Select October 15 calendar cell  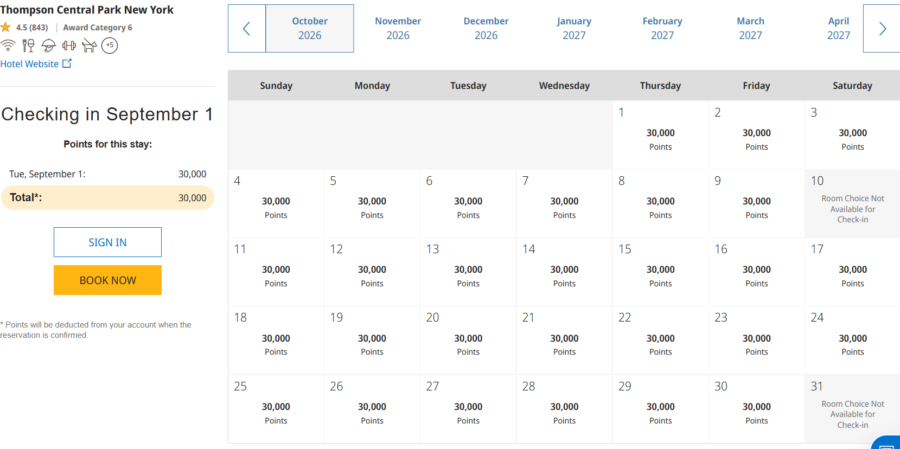click(661, 272)
